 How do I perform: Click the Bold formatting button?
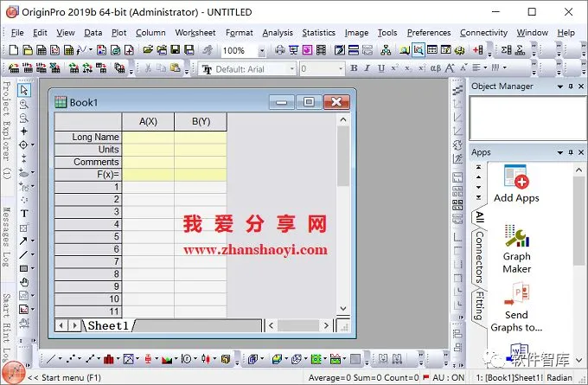pos(354,68)
